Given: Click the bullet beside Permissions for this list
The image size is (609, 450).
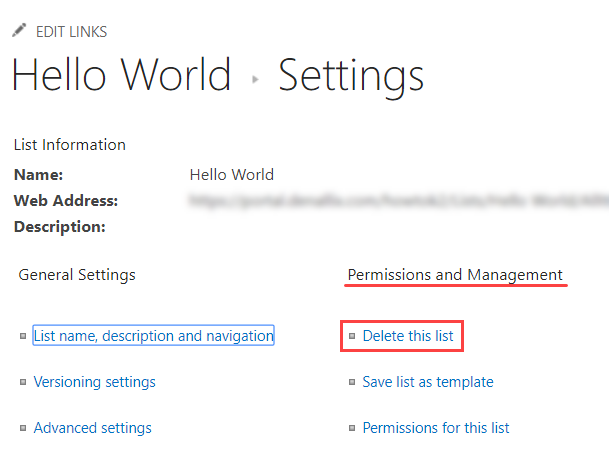Looking at the screenshot, I should pos(352,428).
